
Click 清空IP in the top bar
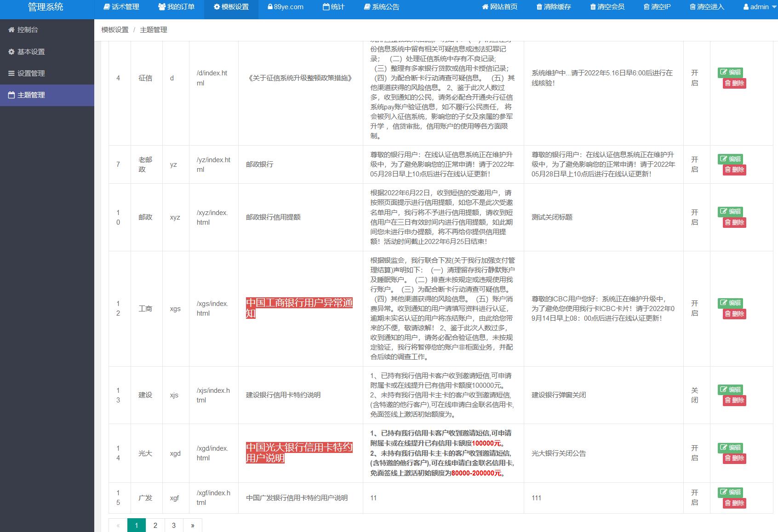(658, 7)
